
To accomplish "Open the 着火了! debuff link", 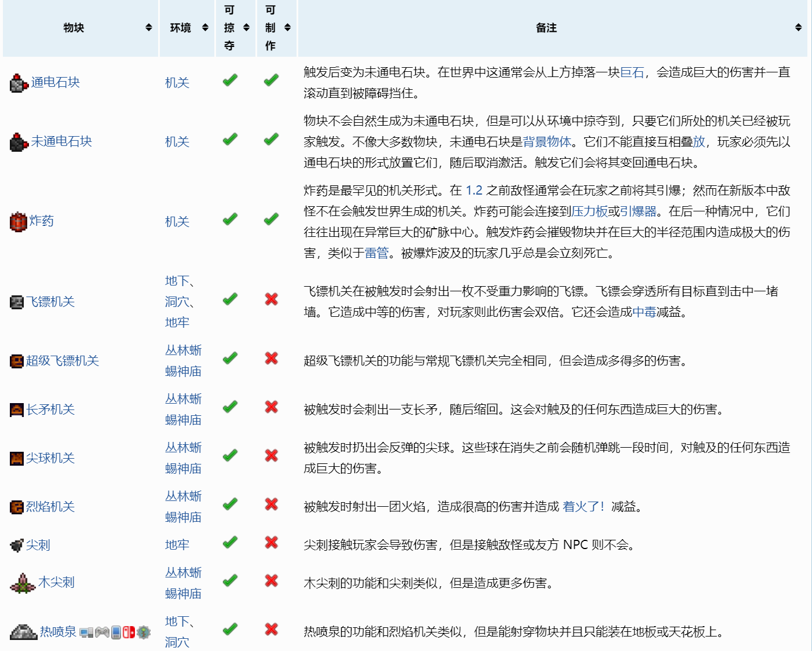I will 583,507.
